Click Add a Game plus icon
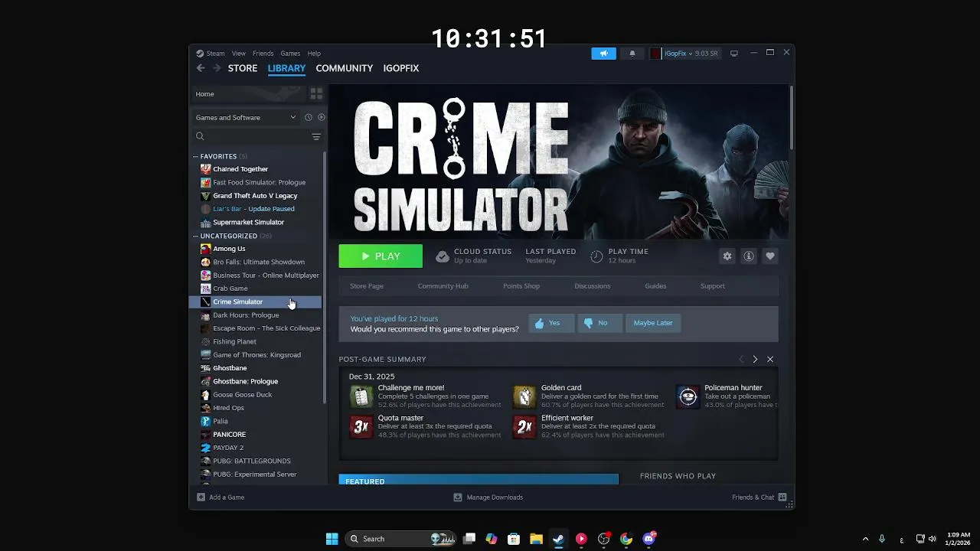The height and width of the screenshot is (551, 980). 201,497
